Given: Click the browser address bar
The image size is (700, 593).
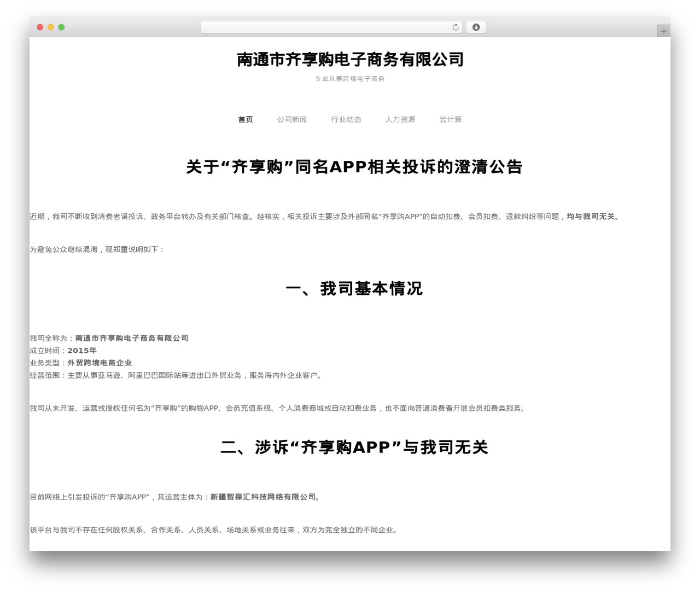Looking at the screenshot, I should [331, 27].
